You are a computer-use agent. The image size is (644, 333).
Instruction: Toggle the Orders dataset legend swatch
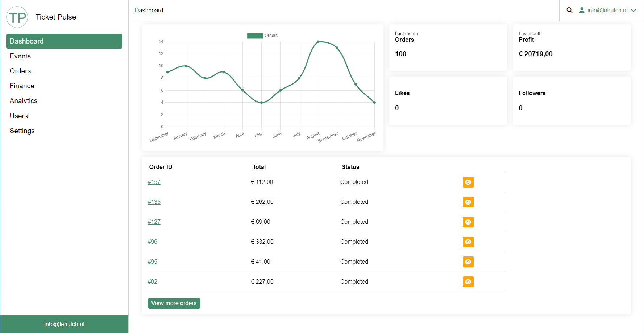(x=255, y=36)
